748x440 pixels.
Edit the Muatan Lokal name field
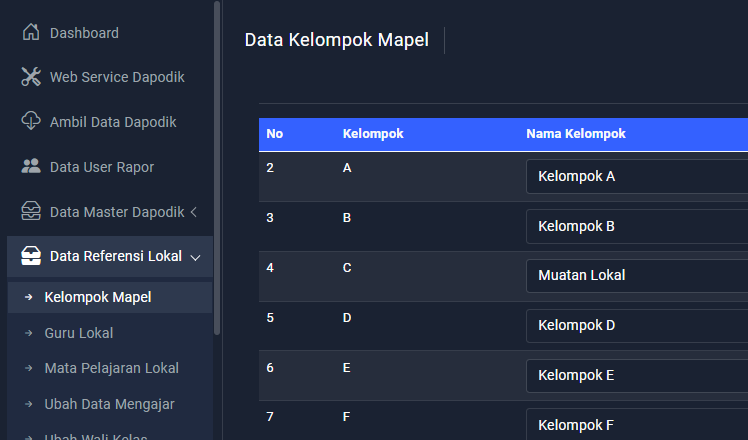(636, 275)
